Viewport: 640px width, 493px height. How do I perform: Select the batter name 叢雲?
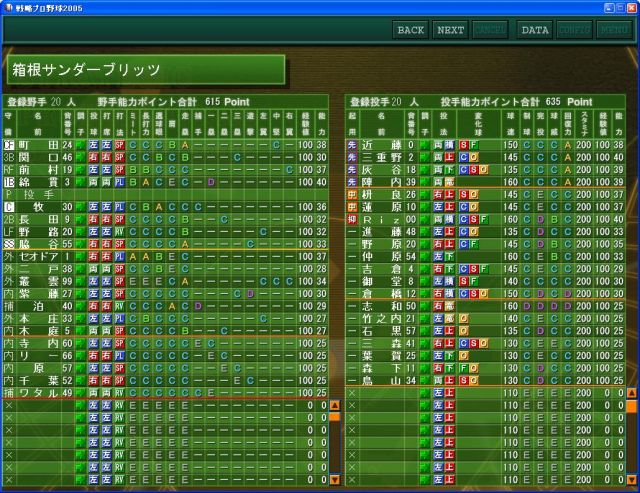click(x=39, y=282)
